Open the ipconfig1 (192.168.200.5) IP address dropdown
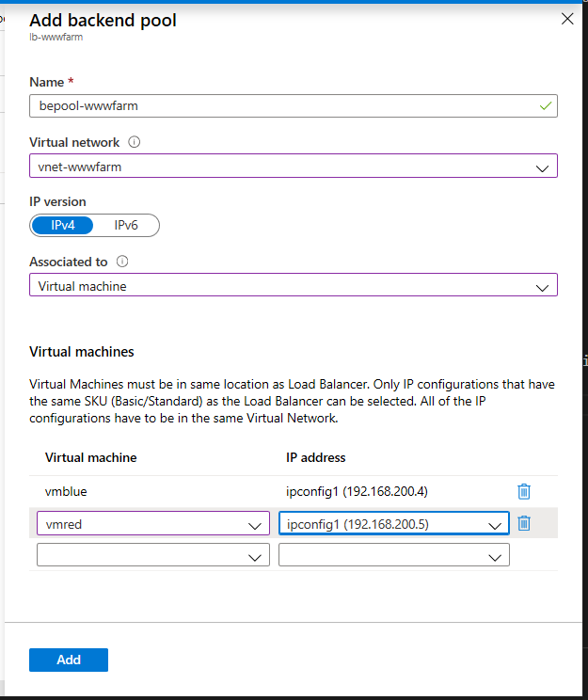This screenshot has height=700, width=588. coord(393,524)
